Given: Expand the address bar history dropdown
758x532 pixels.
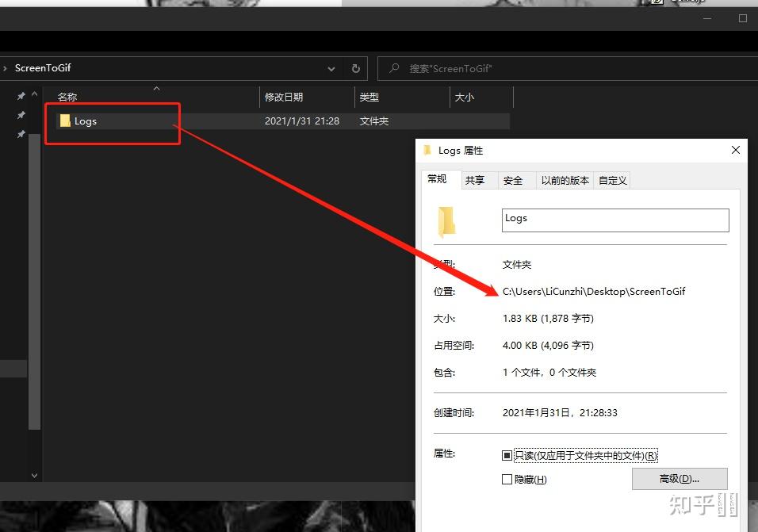Looking at the screenshot, I should click(331, 69).
